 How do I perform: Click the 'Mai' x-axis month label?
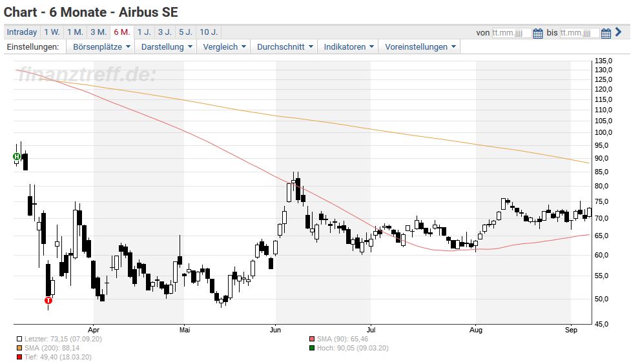tap(185, 330)
